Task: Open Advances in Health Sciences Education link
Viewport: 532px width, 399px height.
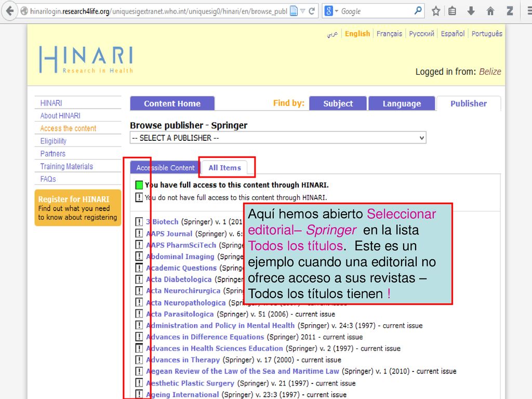Action: point(215,349)
